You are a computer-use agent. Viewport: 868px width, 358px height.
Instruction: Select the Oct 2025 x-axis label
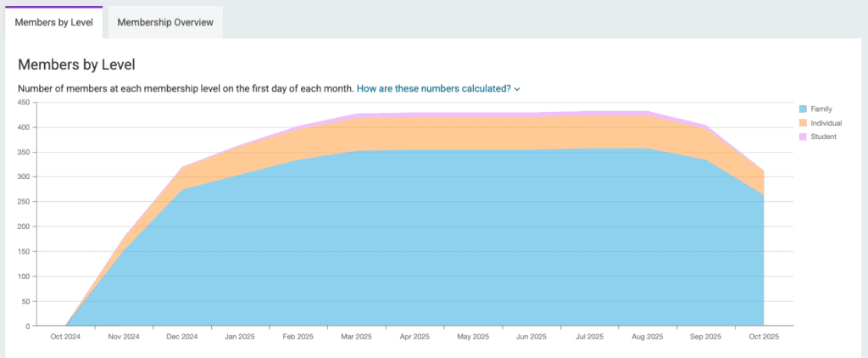point(764,338)
